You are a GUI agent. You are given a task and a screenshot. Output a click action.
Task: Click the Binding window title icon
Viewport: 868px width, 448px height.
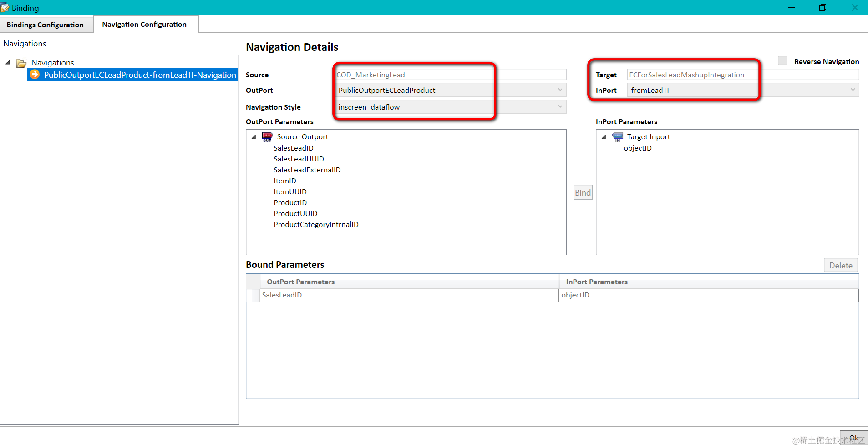pos(5,7)
